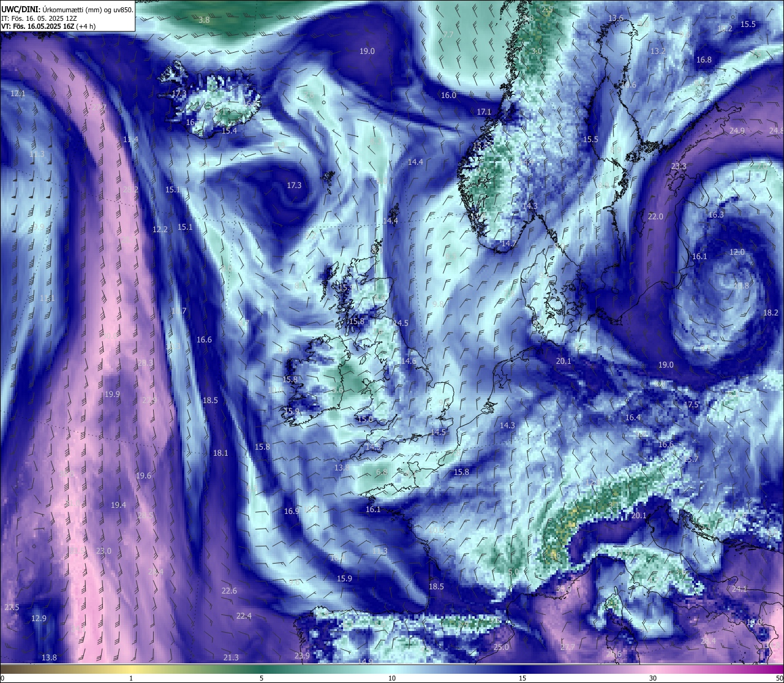
Task: Click the value "3.8" near the title box
Action: [205, 20]
